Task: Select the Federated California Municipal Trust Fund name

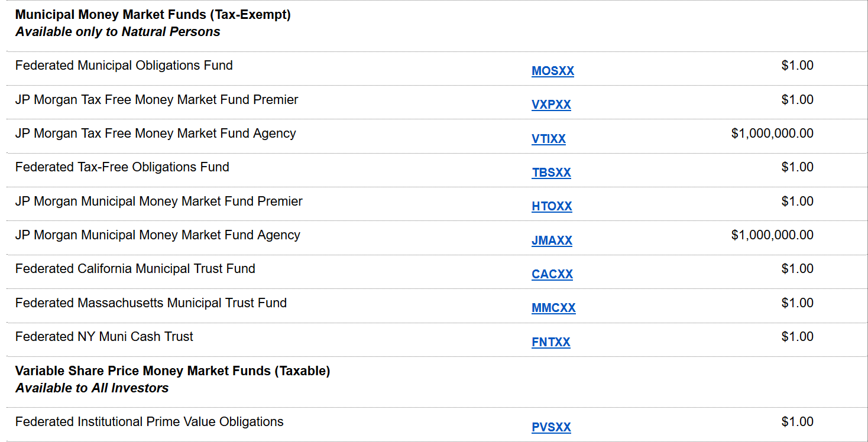Action: [135, 268]
